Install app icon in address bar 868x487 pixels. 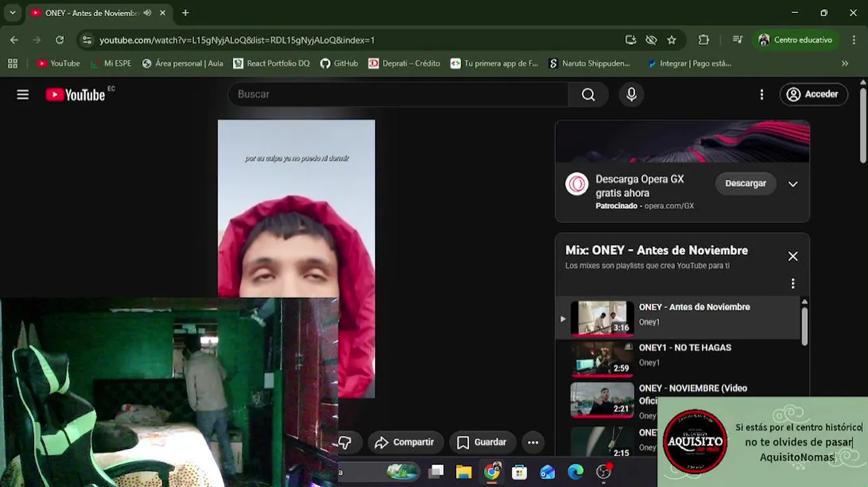[x=631, y=40]
